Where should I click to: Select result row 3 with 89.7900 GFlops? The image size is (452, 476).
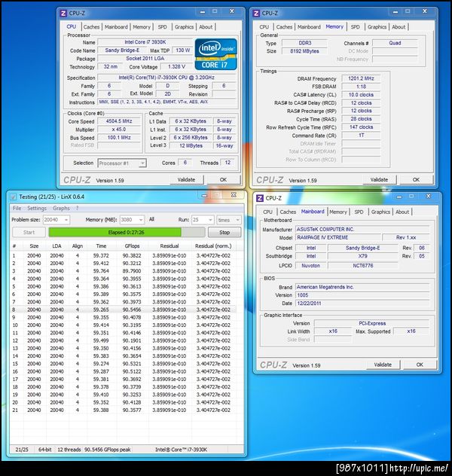coord(123,271)
